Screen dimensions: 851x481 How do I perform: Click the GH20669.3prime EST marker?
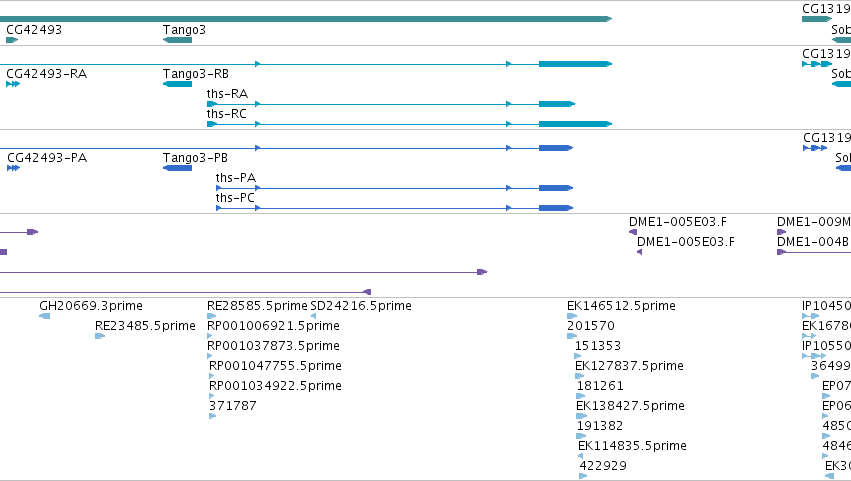pyautogui.click(x=45, y=316)
